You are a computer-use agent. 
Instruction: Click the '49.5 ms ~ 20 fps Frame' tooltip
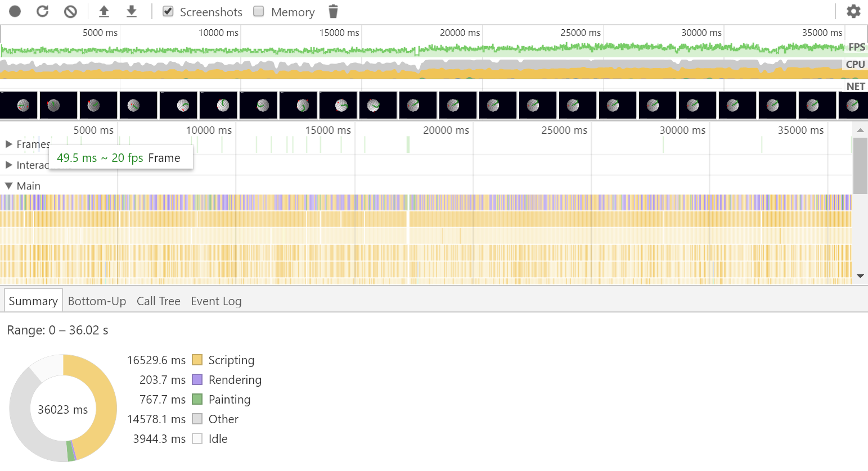coord(121,157)
